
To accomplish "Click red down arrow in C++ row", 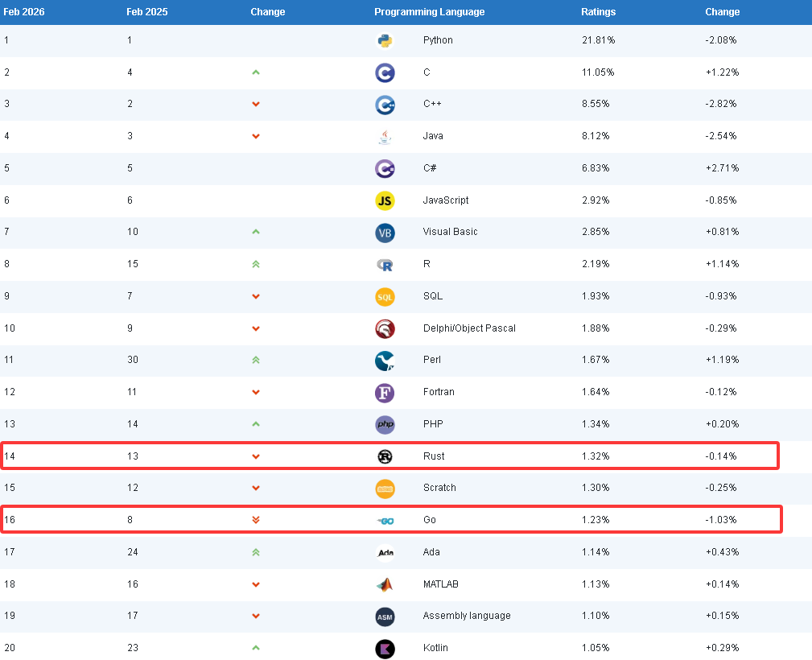I will (255, 104).
